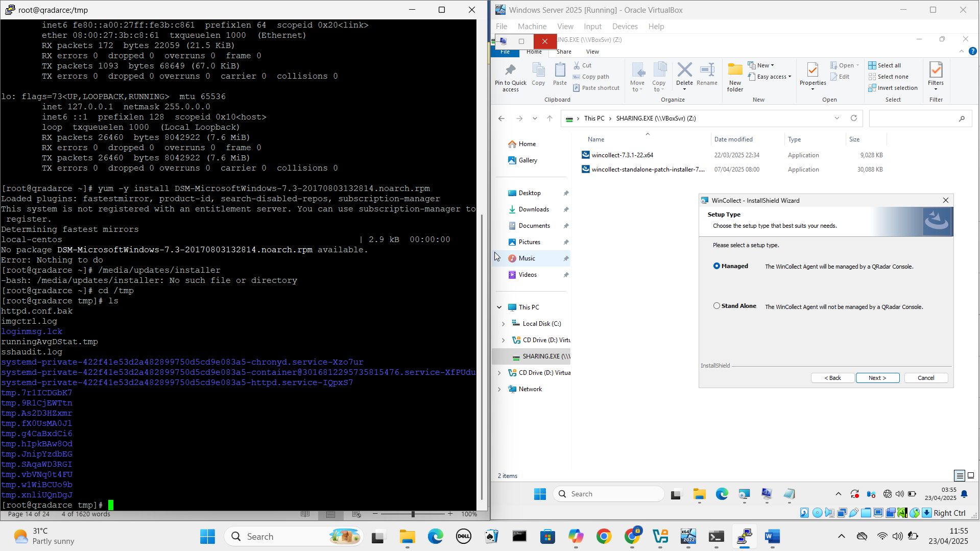Open Edge in the guest Windows taskbar
The image size is (980, 551).
pos(722,494)
